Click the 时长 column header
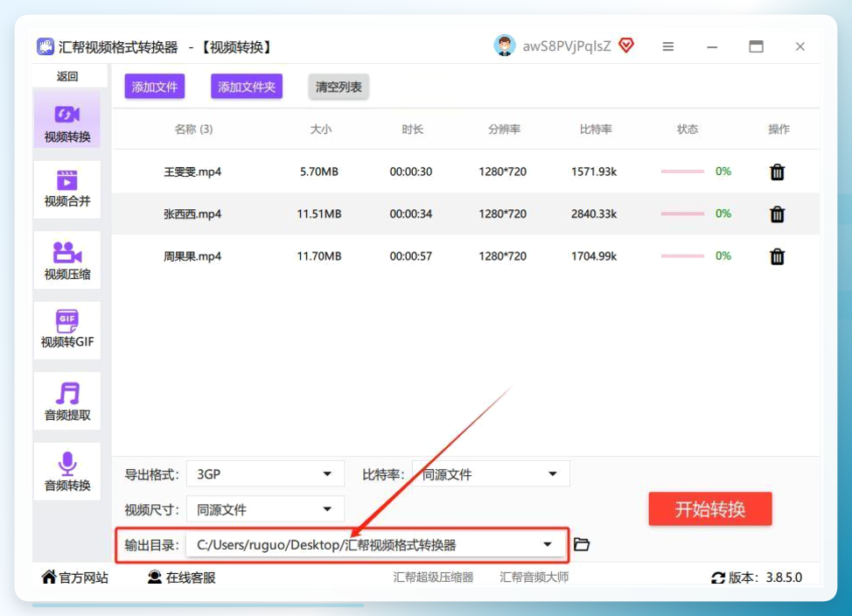The image size is (852, 616). point(412,129)
